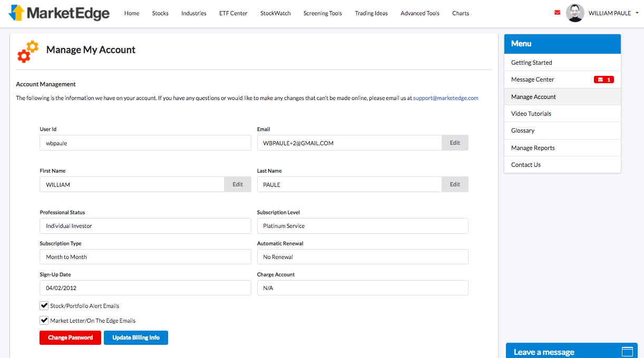Image resolution: width=644 pixels, height=358 pixels.
Task: Click the Update Billing Info button
Action: (x=135, y=337)
